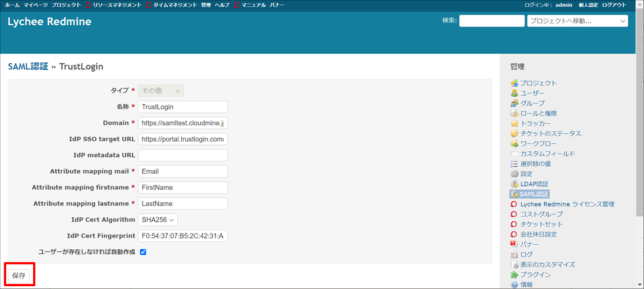Viewport: 644px width, 289px height.
Task: Click the Attribute mapping mail field
Action: [x=183, y=171]
